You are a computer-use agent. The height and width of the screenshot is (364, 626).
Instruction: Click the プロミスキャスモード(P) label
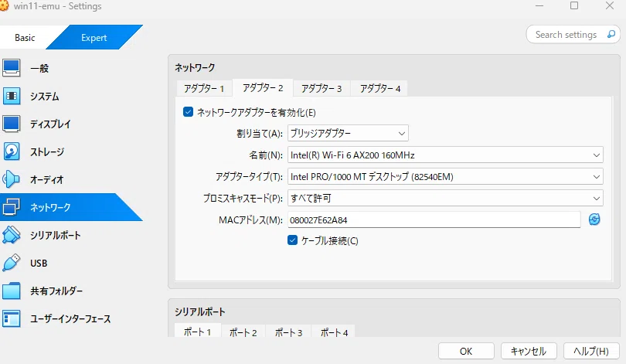point(243,198)
